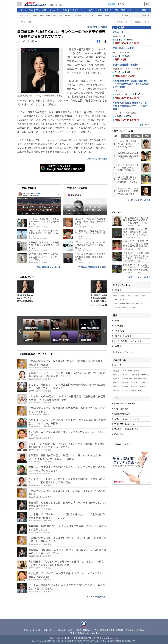
Task: Select the 一週間 ranking tab
Action: pyautogui.click(x=126, y=136)
